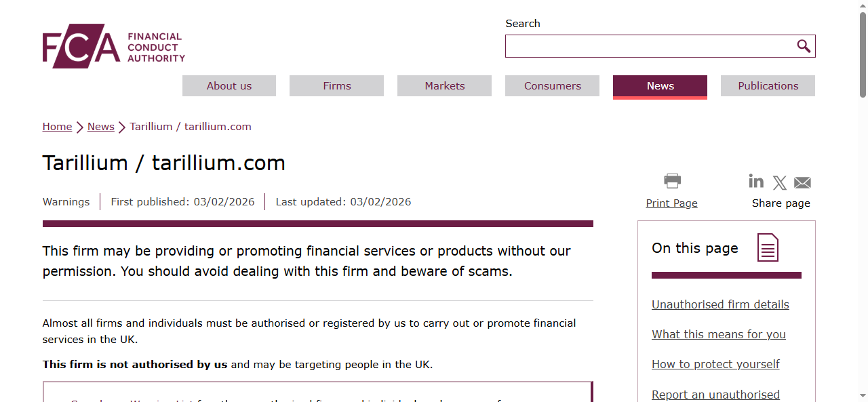Open the Consumers section

(x=552, y=85)
